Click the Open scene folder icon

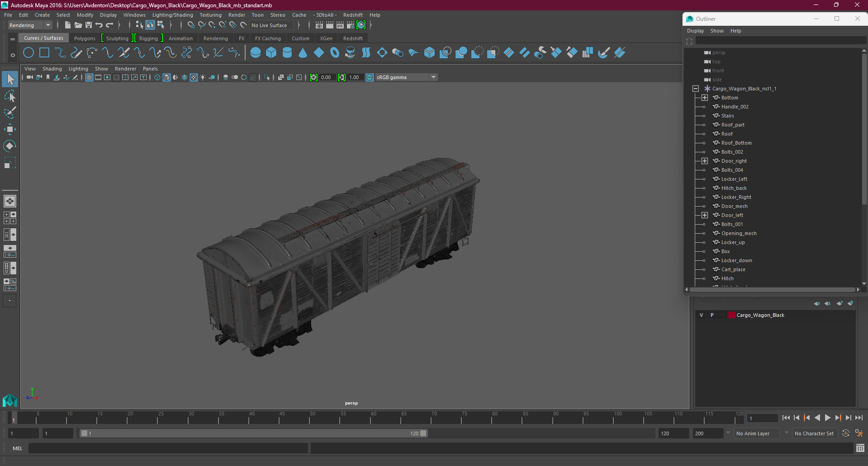tap(78, 25)
